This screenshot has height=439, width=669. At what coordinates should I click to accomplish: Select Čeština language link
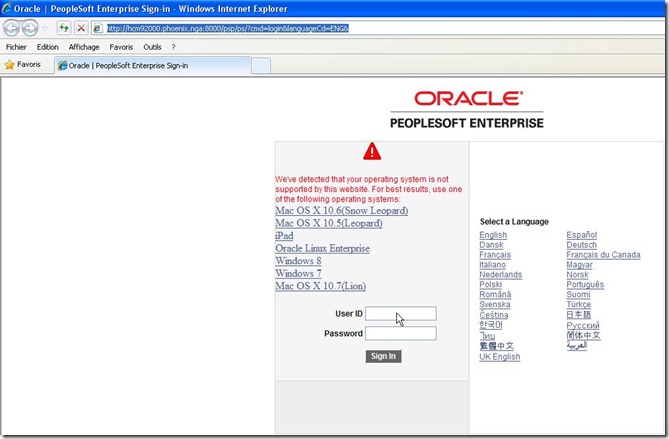pos(494,315)
